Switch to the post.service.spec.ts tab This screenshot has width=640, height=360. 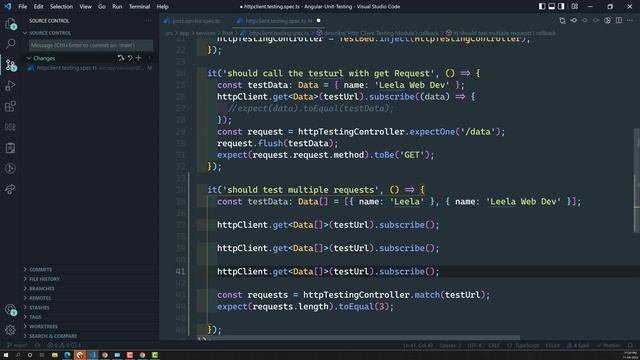coord(196,21)
